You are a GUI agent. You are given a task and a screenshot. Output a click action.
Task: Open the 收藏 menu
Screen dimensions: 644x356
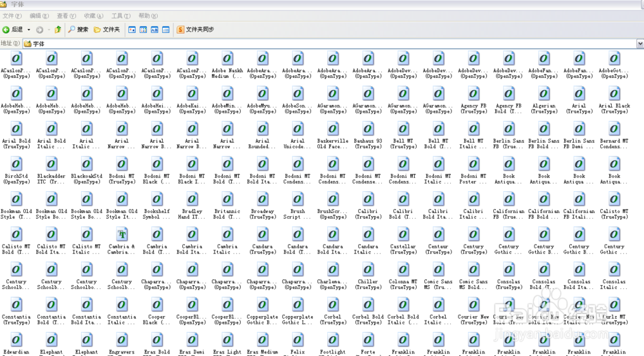pyautogui.click(x=93, y=16)
